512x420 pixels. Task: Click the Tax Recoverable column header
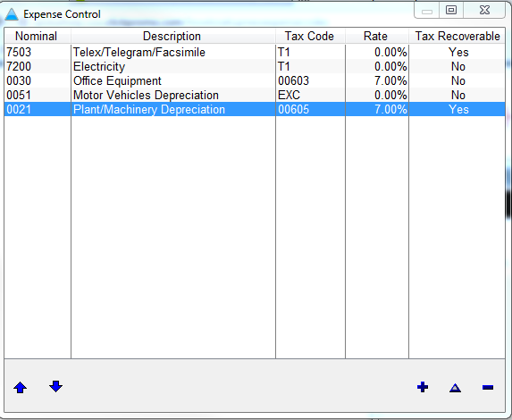(457, 36)
